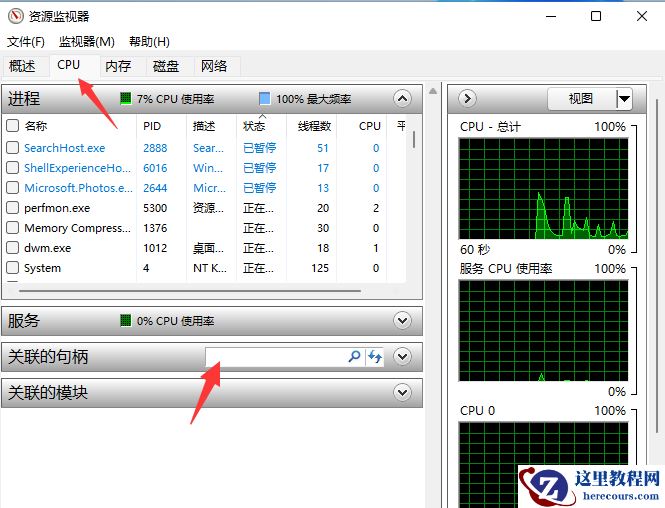Click PID value 5300
The height and width of the screenshot is (508, 665).
155,208
